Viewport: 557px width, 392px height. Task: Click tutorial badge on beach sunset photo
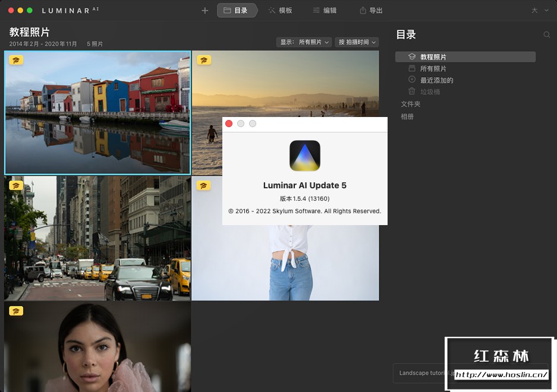pyautogui.click(x=204, y=60)
